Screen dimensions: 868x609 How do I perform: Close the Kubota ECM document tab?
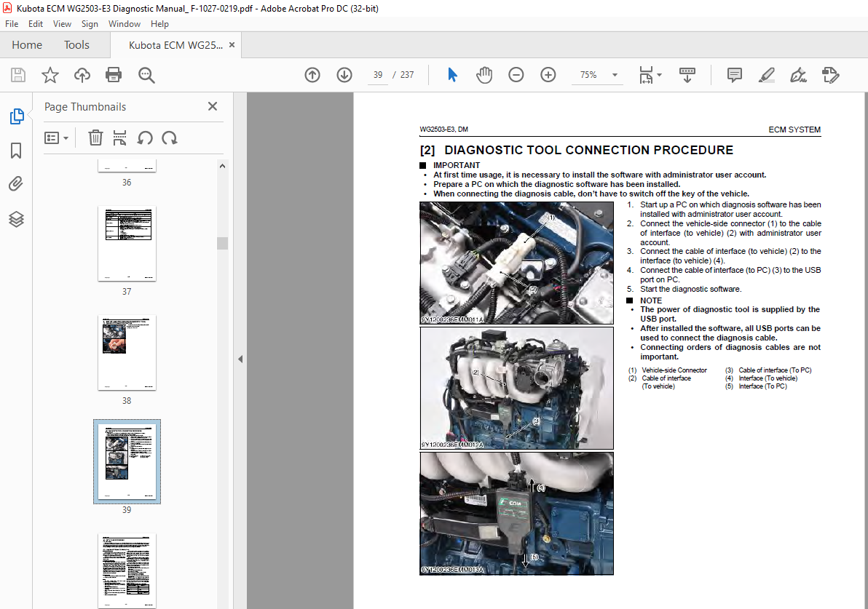coord(232,45)
